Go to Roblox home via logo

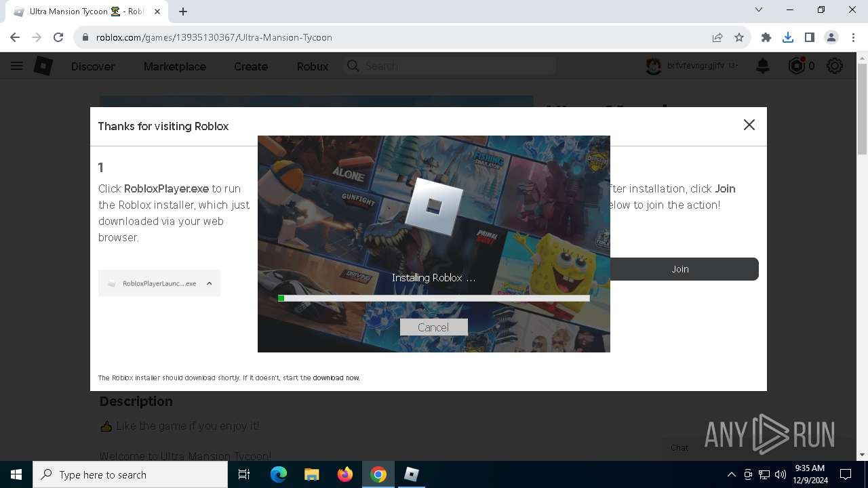[x=43, y=66]
